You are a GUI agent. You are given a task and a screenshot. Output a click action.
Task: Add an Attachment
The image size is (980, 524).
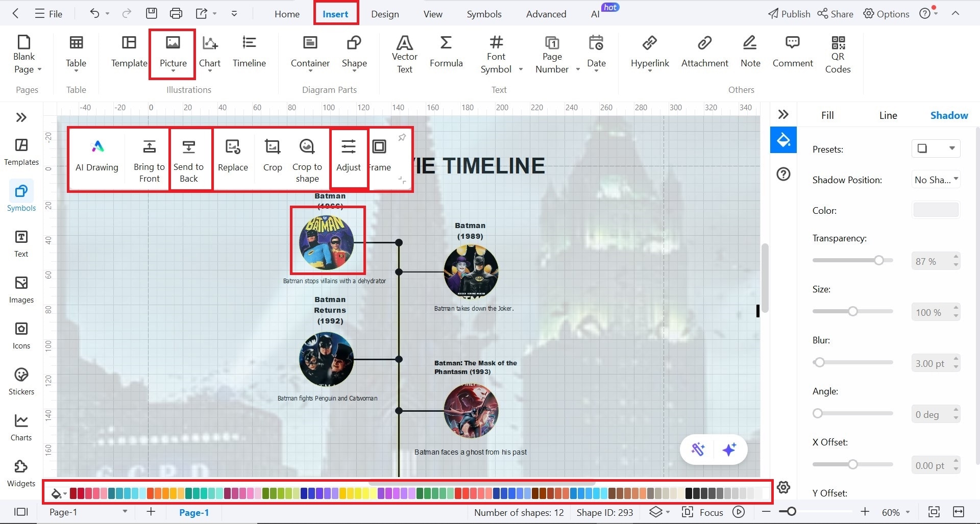[x=704, y=52]
